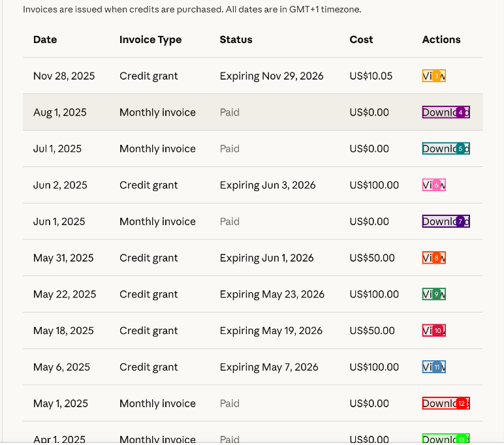Open View link for May 31, 2025
The height and width of the screenshot is (445, 504).
[434, 258]
